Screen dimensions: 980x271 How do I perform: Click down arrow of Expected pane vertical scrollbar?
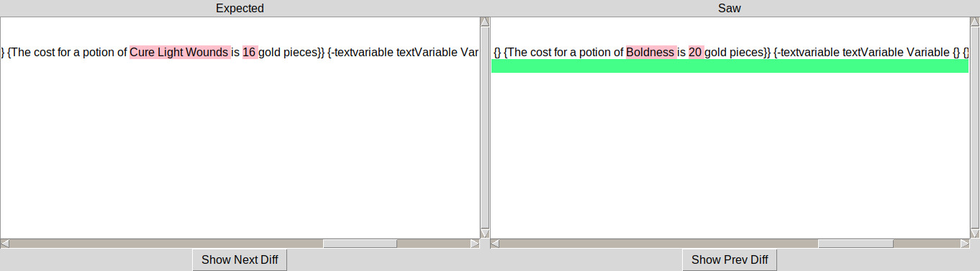point(485,234)
